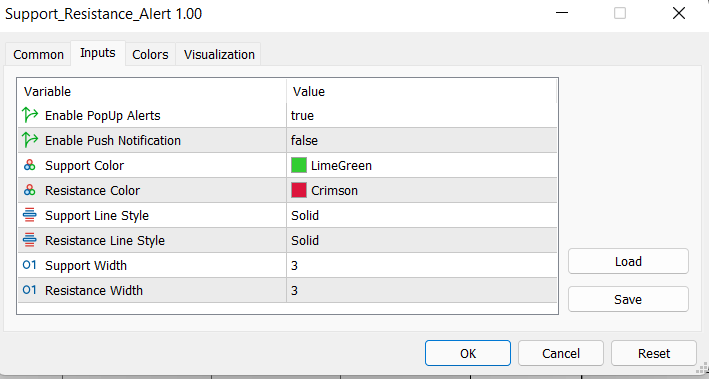Toggle the Enable PopUp Alerts true value
709x379 pixels.
tap(421, 115)
